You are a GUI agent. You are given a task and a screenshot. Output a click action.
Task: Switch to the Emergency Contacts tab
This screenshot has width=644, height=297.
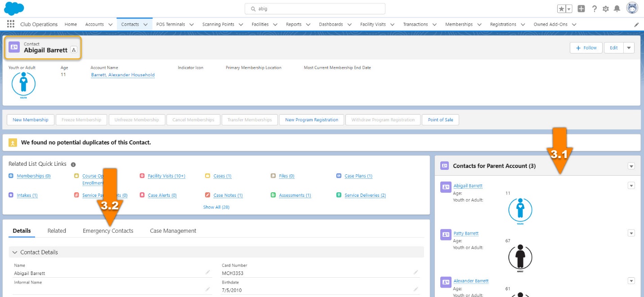click(x=108, y=231)
